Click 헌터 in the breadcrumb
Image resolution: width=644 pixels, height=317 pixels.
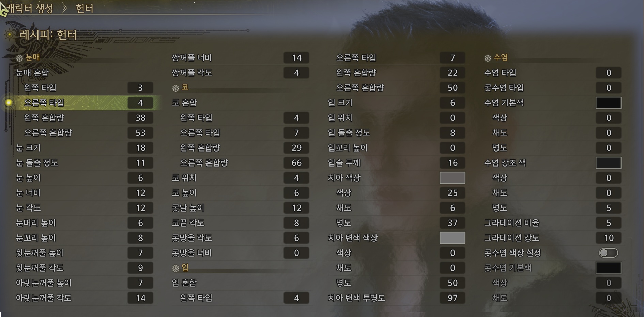85,8
